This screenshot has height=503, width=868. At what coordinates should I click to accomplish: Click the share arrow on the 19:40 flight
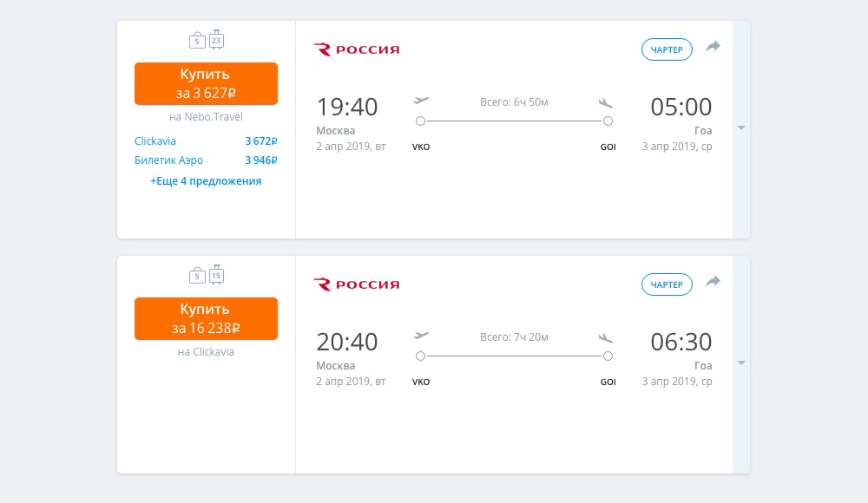[x=713, y=47]
